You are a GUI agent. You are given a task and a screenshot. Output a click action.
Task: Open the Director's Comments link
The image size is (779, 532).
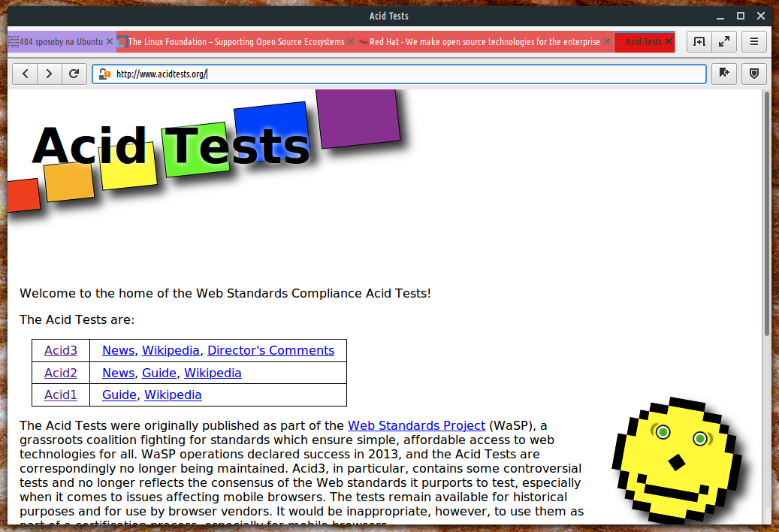point(270,351)
